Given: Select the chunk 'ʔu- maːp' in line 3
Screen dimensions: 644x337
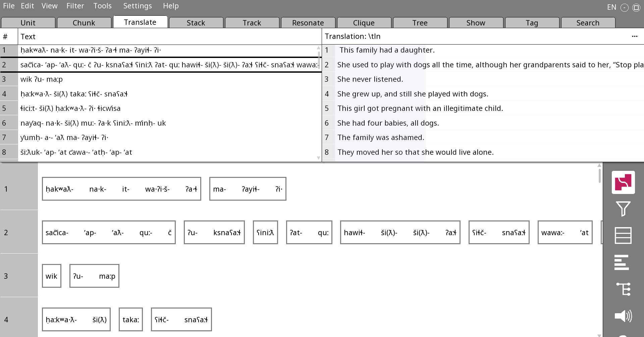Looking at the screenshot, I should tap(94, 276).
